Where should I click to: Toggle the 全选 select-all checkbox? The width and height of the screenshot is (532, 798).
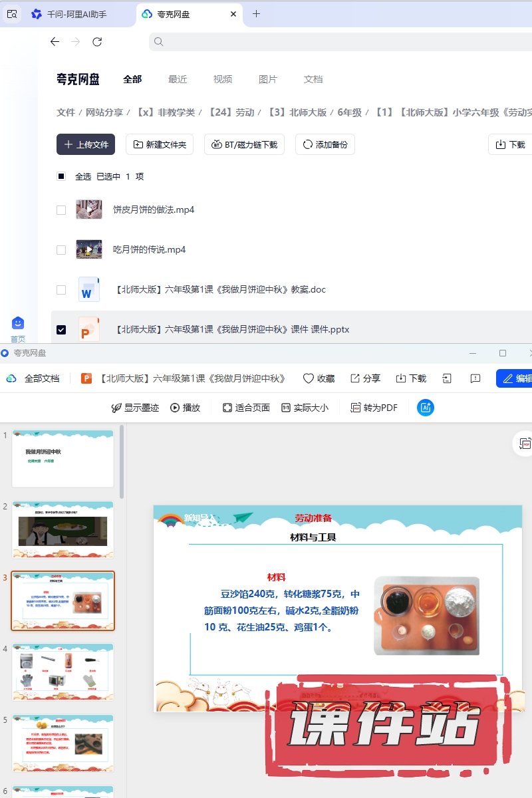tap(61, 177)
